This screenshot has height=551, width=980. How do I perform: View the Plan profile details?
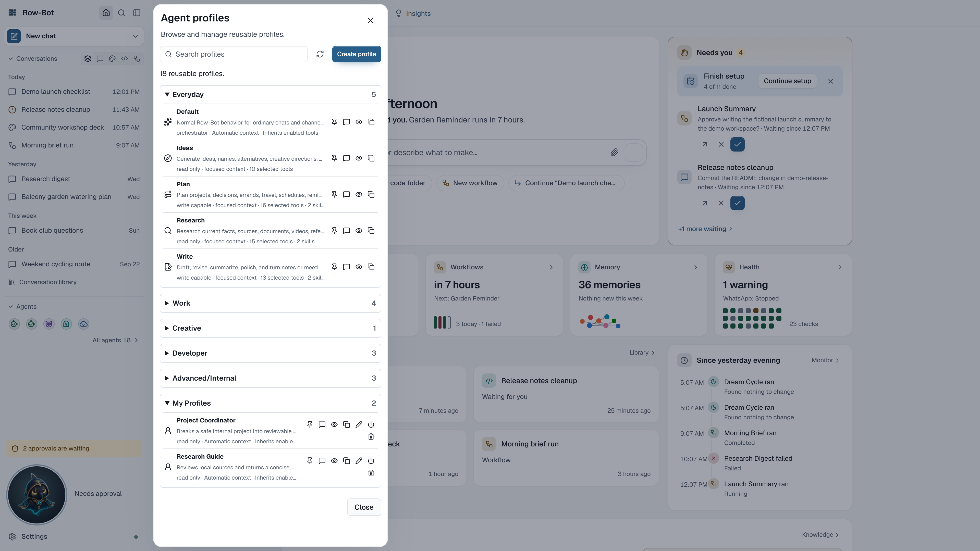click(359, 194)
